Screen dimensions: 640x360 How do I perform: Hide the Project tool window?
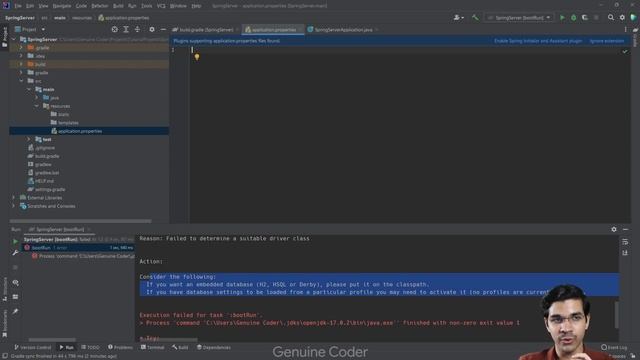pyautogui.click(x=163, y=29)
